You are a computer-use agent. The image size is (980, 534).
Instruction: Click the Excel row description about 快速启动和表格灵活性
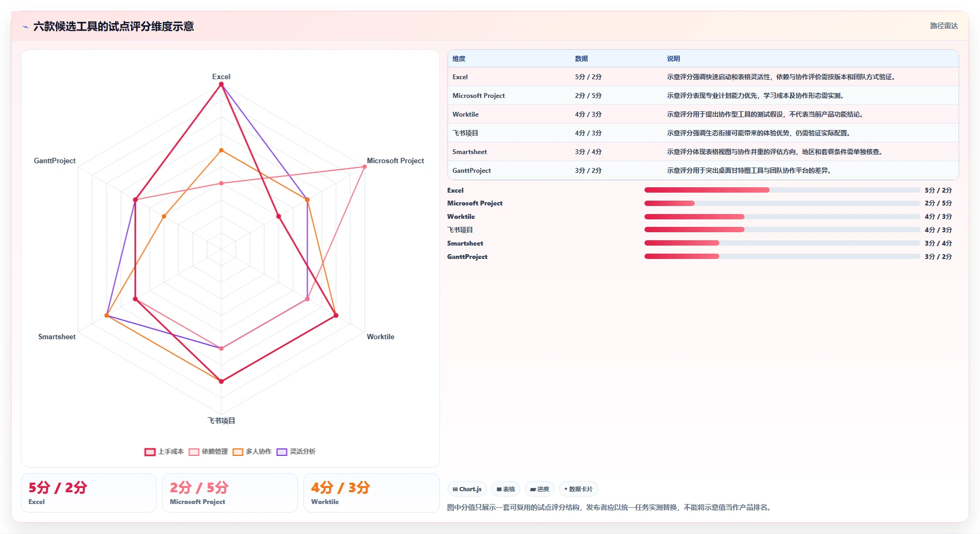click(x=783, y=77)
